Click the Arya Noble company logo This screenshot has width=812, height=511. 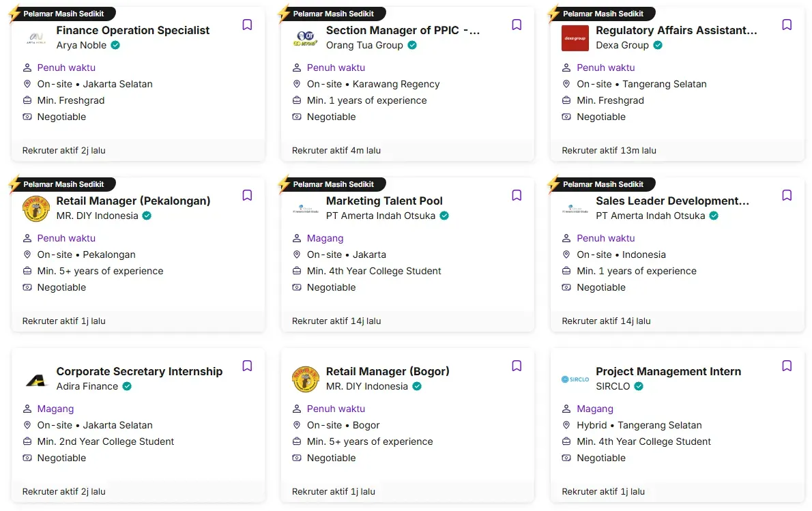pyautogui.click(x=35, y=38)
